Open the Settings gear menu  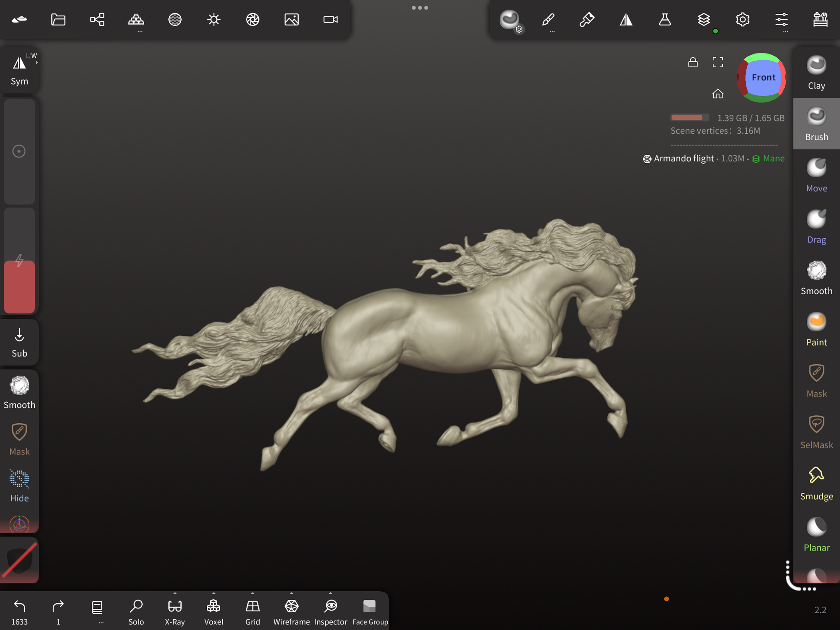tap(742, 19)
